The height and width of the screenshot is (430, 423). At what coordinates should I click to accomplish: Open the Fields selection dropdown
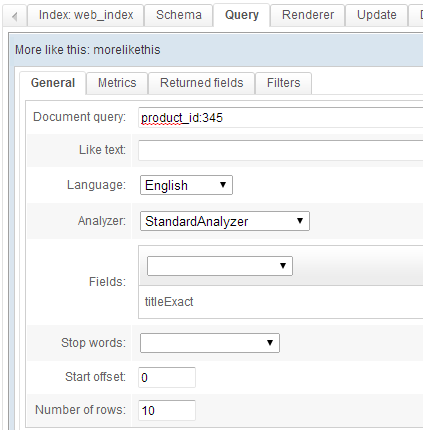pyautogui.click(x=220, y=266)
